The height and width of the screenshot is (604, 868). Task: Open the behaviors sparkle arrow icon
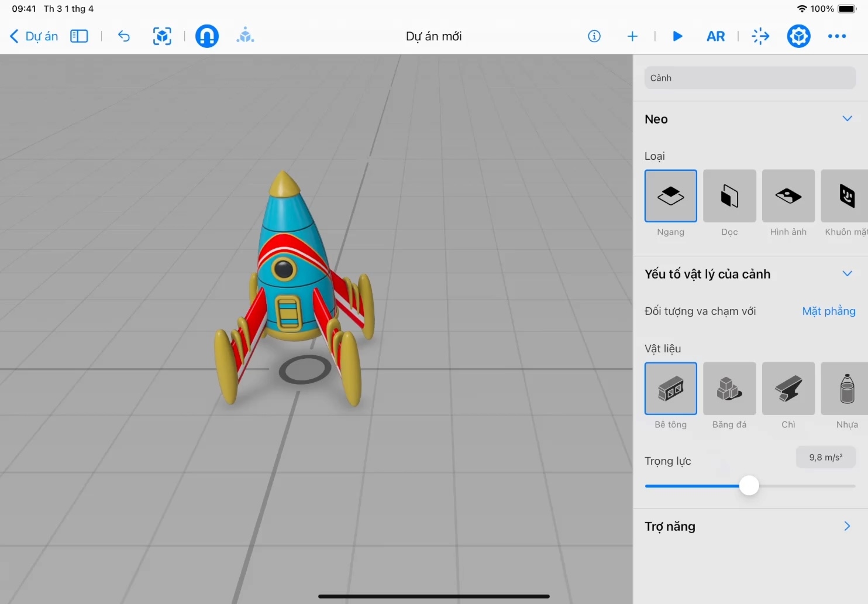760,36
